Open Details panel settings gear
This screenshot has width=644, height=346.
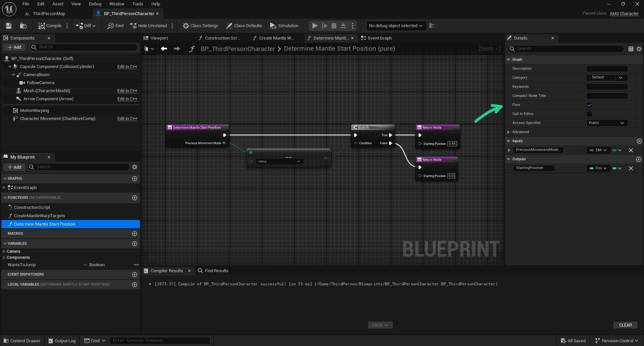tap(639, 49)
